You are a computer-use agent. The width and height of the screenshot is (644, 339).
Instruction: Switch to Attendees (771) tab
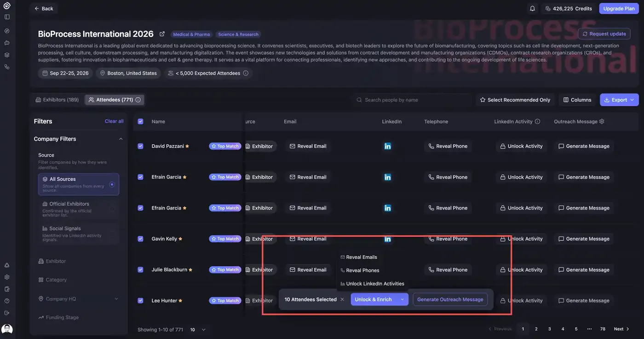click(115, 100)
